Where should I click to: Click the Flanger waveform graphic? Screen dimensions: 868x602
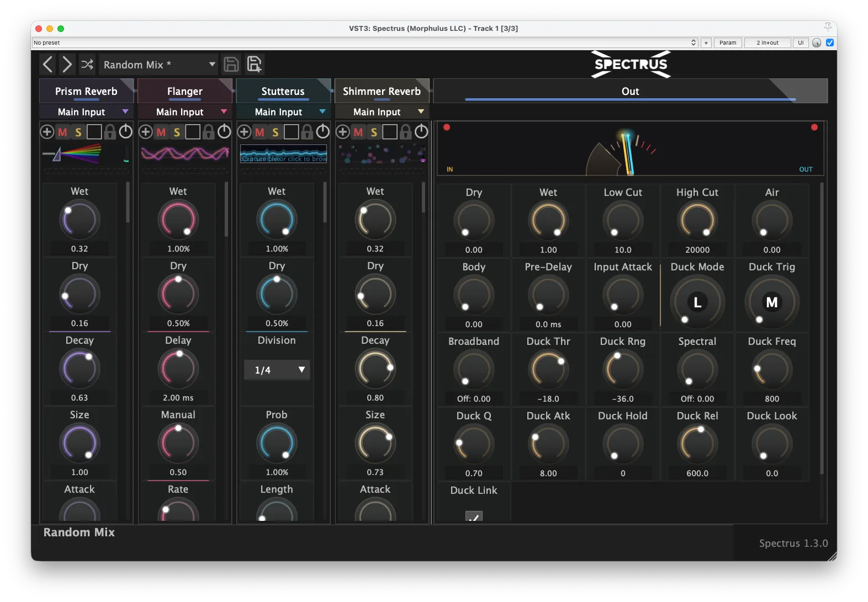185,153
